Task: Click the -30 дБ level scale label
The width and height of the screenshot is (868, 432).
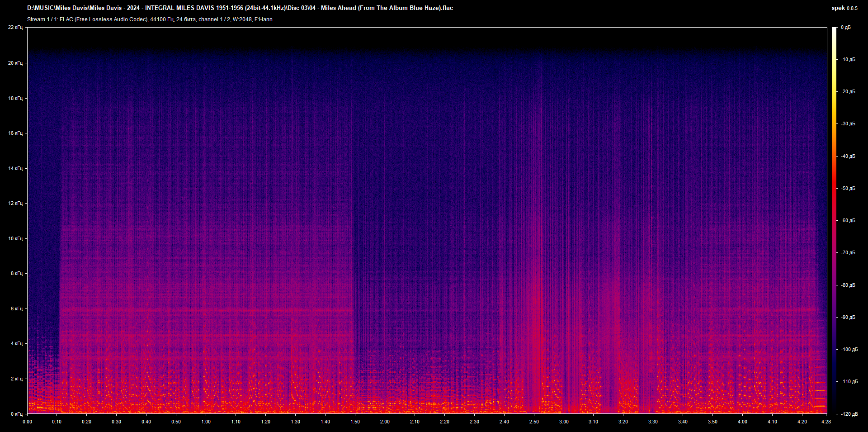Action: coord(848,124)
